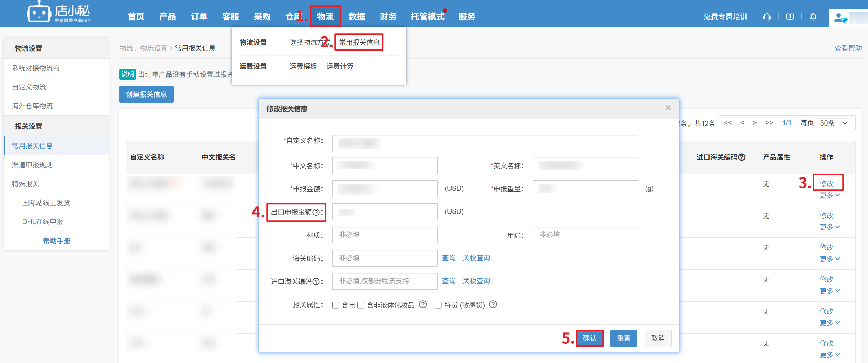Open the user account avatar icon
This screenshot has width=868, height=363.
point(840,18)
